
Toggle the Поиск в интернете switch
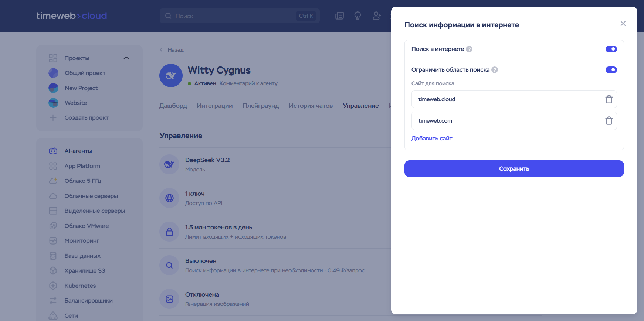[x=611, y=49]
